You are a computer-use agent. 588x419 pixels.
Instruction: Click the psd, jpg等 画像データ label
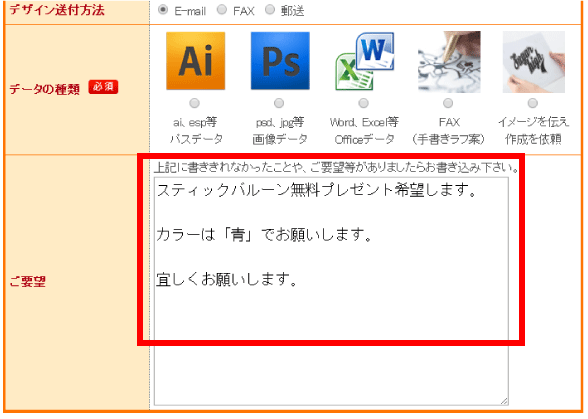coord(280,131)
